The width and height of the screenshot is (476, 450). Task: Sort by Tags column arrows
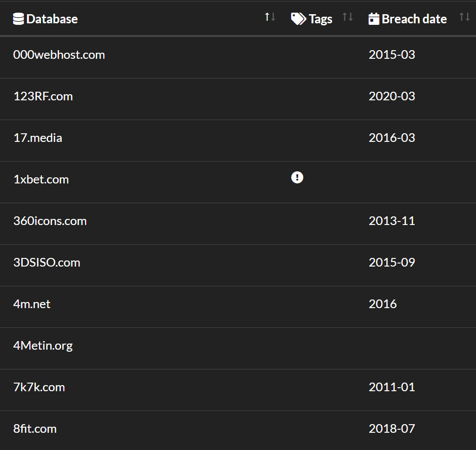(x=347, y=17)
